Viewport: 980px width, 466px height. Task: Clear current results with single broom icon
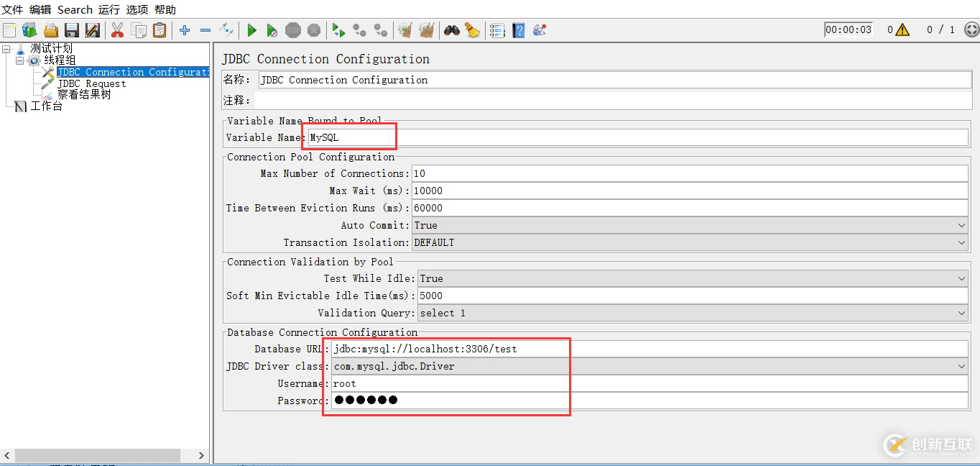406,30
